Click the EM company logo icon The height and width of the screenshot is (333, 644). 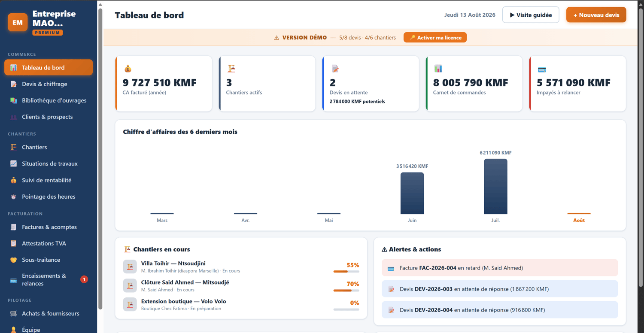pyautogui.click(x=18, y=22)
